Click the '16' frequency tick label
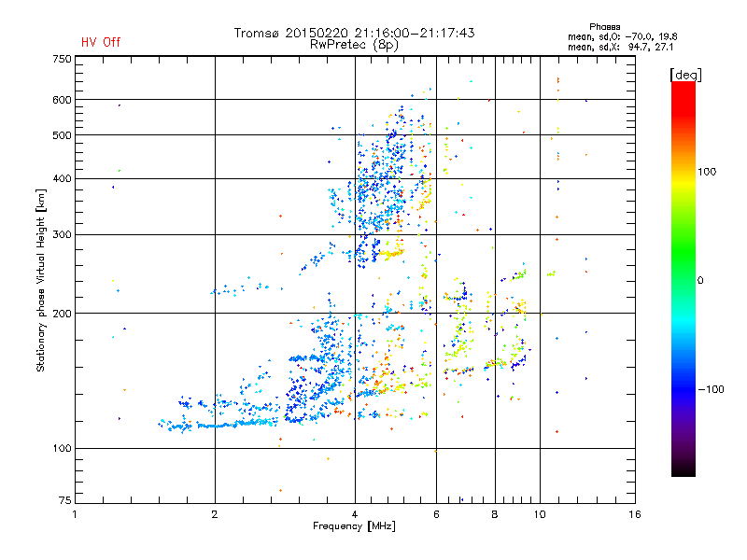This screenshot has width=747, height=560. click(x=635, y=514)
